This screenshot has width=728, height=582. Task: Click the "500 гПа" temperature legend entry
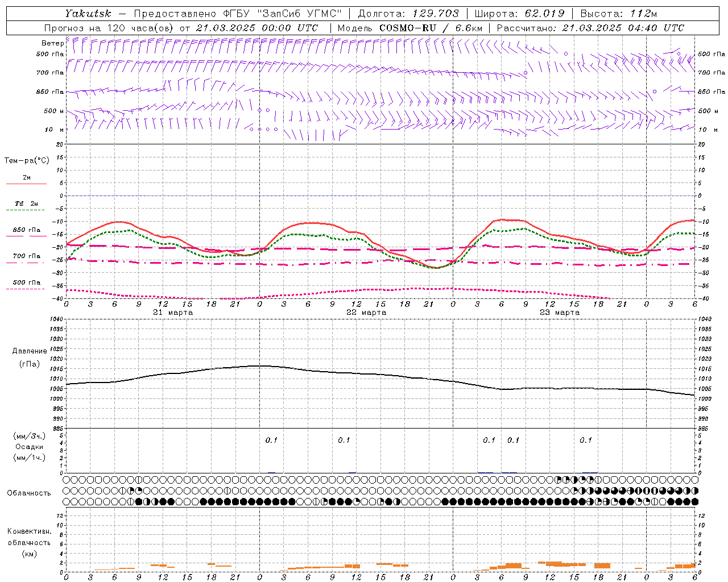tap(27, 282)
